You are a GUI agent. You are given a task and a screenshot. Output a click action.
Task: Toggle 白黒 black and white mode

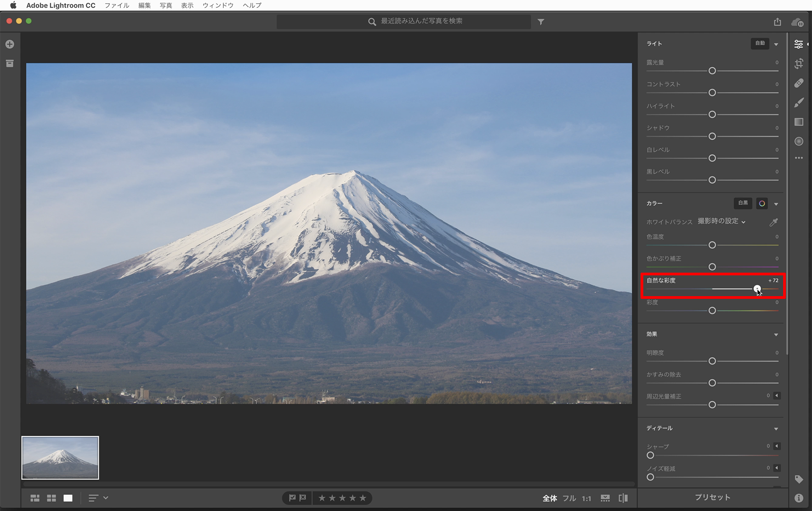743,203
